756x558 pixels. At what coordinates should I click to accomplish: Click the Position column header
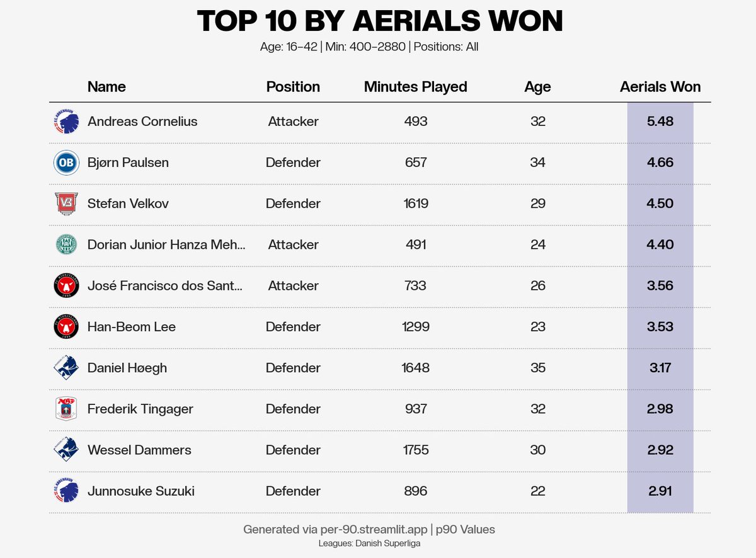tap(293, 87)
